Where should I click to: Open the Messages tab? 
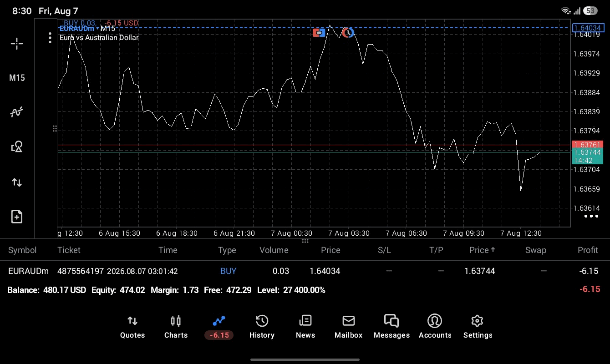click(391, 328)
